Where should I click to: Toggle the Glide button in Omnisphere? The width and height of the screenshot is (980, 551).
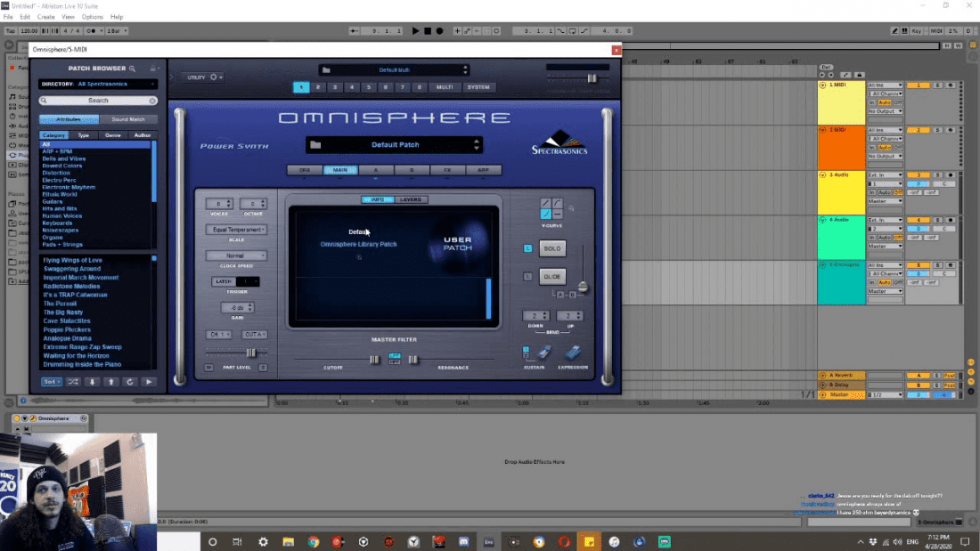pos(551,277)
